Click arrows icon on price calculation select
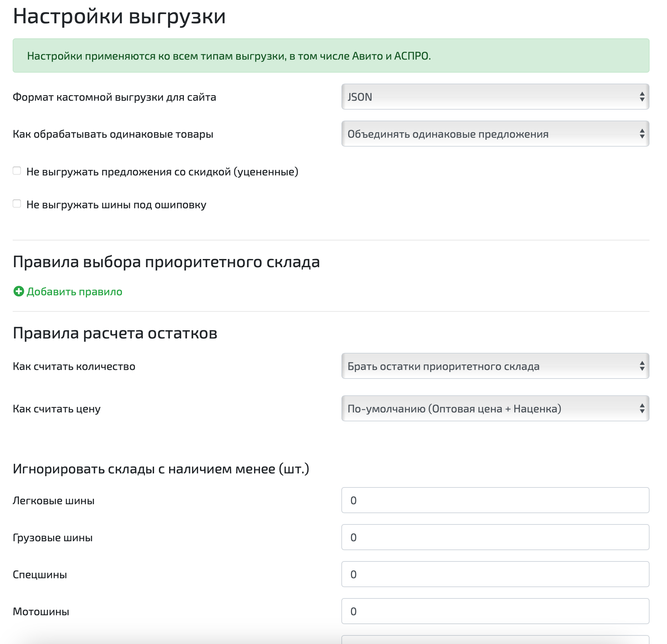The height and width of the screenshot is (644, 667). pyautogui.click(x=642, y=409)
